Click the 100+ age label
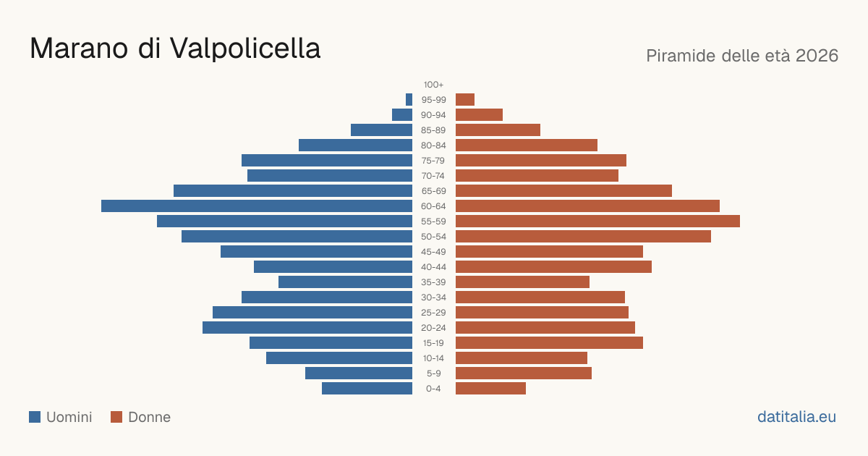 click(434, 85)
